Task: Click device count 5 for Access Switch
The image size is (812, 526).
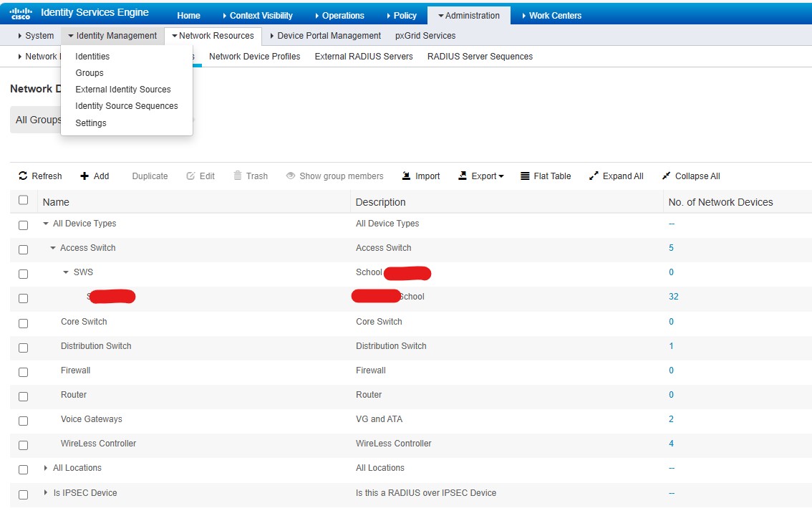Action: pos(671,248)
